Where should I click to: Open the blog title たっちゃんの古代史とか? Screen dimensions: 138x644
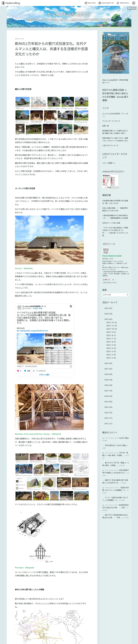(69, 14)
